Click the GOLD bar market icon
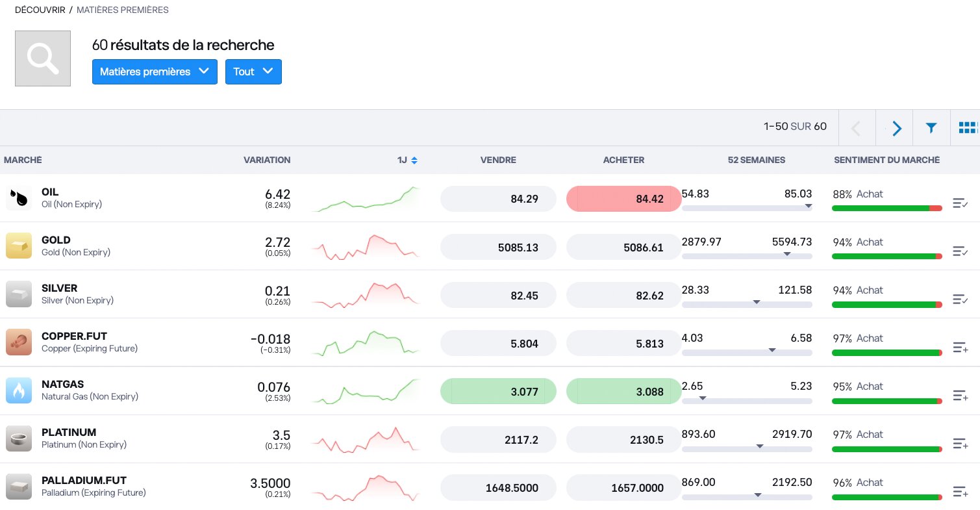This screenshot has height=510, width=980. tap(19, 246)
